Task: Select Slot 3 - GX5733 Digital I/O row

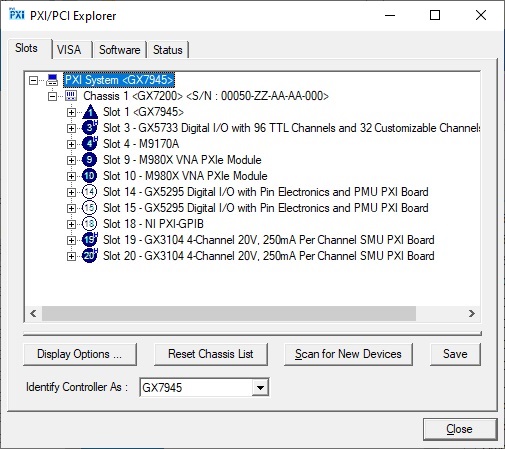Action: (x=291, y=128)
